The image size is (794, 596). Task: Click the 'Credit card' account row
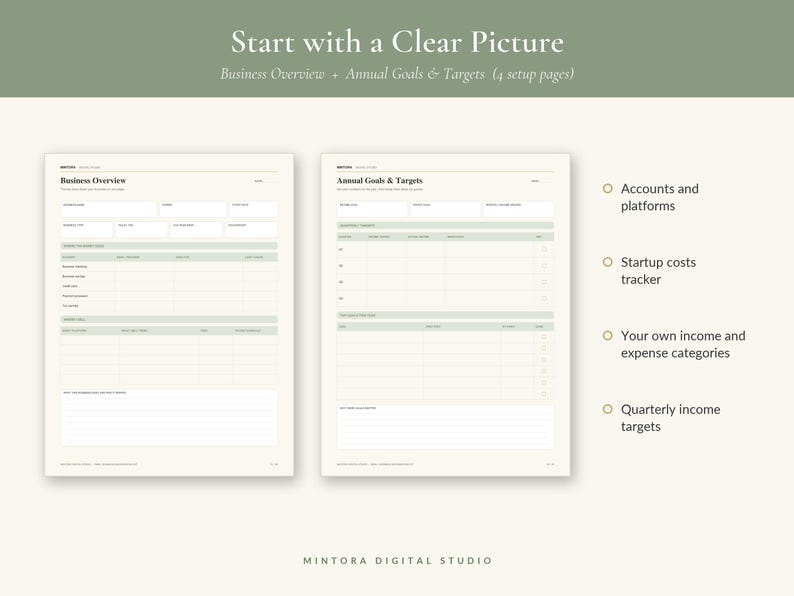click(x=169, y=286)
